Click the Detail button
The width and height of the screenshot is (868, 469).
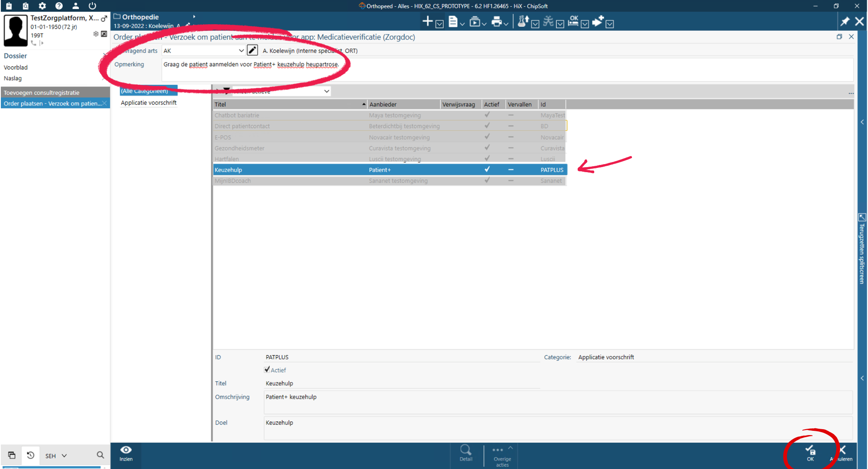coord(466,452)
